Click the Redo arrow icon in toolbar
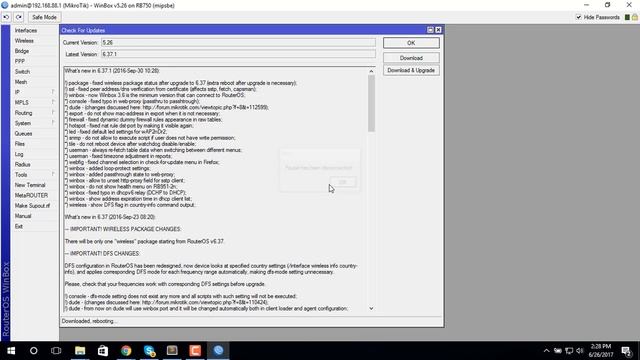This screenshot has width=640, height=360. point(19,17)
